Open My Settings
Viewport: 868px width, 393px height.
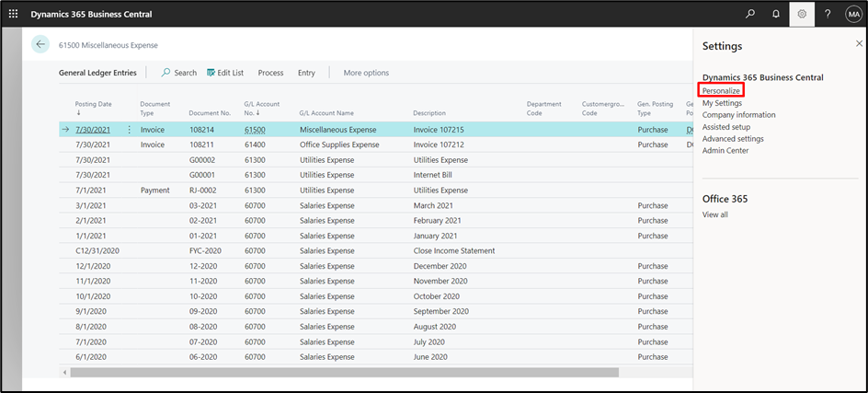pos(723,103)
